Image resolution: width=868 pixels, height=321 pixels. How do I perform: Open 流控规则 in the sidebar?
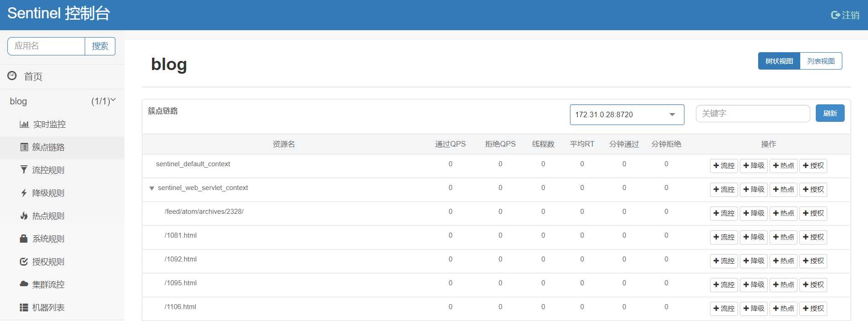point(48,170)
